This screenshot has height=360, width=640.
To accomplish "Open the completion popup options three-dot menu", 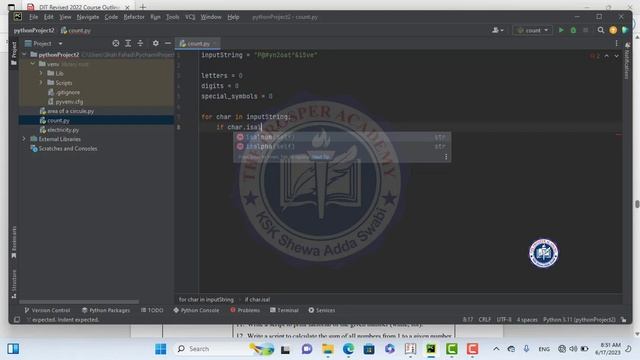I will 446,157.
